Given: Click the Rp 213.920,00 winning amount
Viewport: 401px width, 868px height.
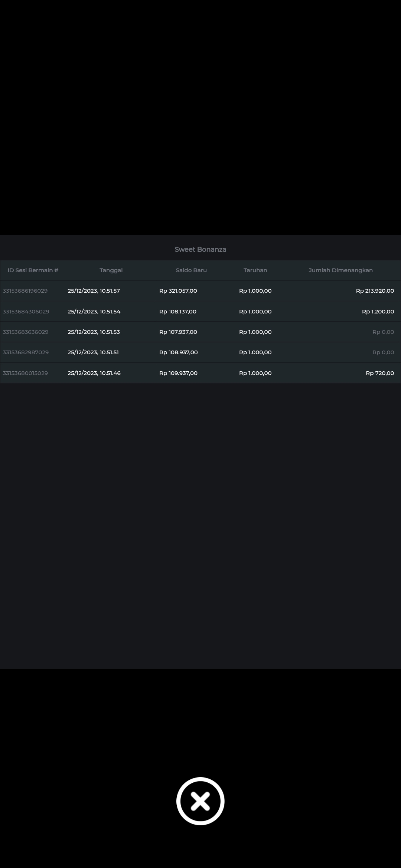Looking at the screenshot, I should click(375, 291).
